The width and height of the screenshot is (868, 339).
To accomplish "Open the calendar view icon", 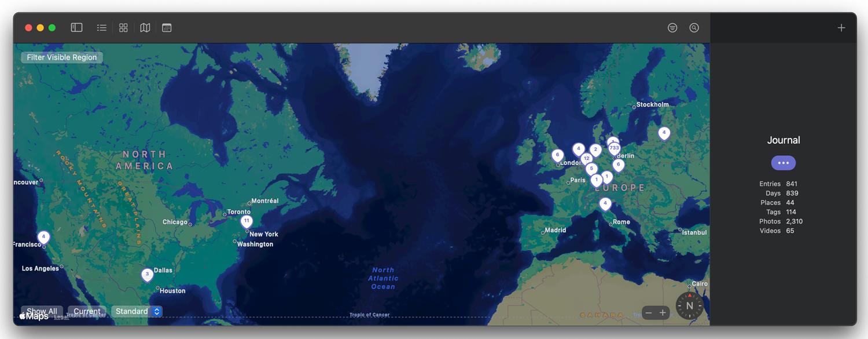I will click(x=167, y=27).
